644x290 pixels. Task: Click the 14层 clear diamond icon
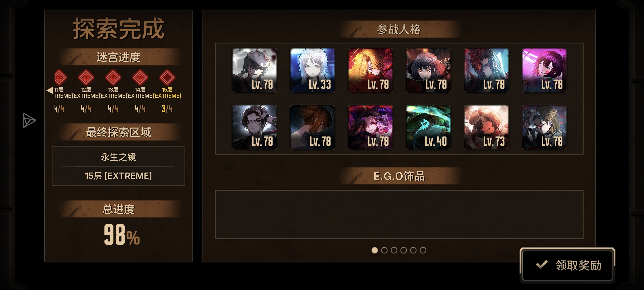140,77
